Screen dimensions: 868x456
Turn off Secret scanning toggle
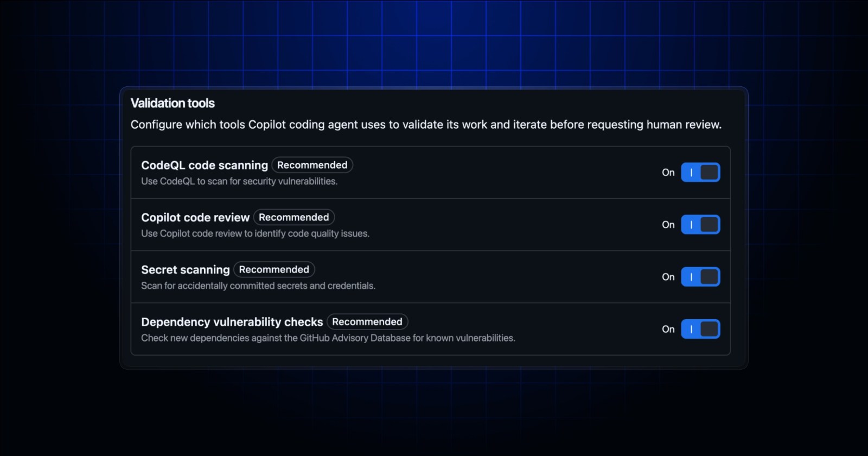click(x=700, y=277)
